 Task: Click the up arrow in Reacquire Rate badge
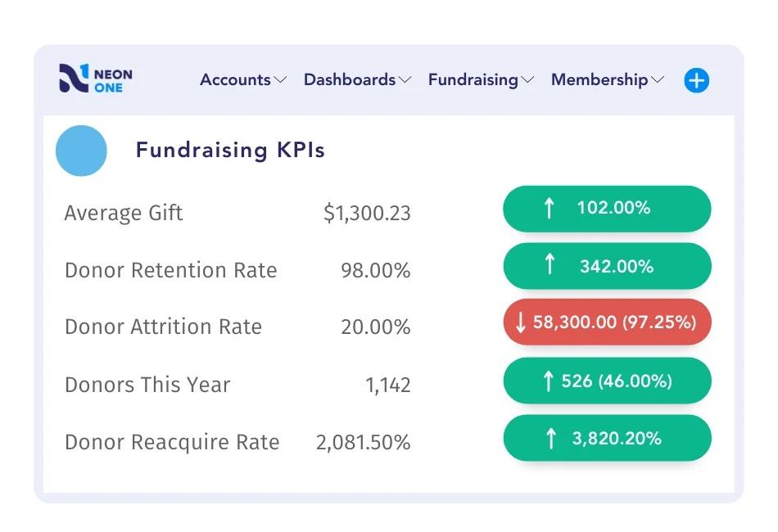click(x=550, y=439)
